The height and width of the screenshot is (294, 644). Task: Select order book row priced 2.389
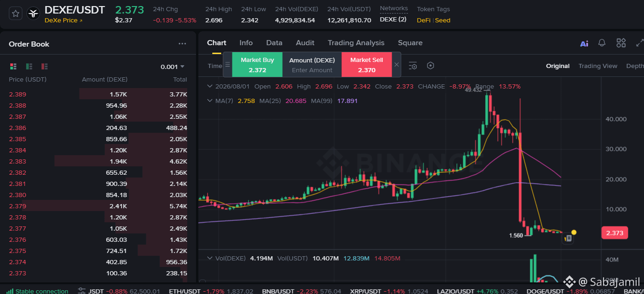coord(98,94)
